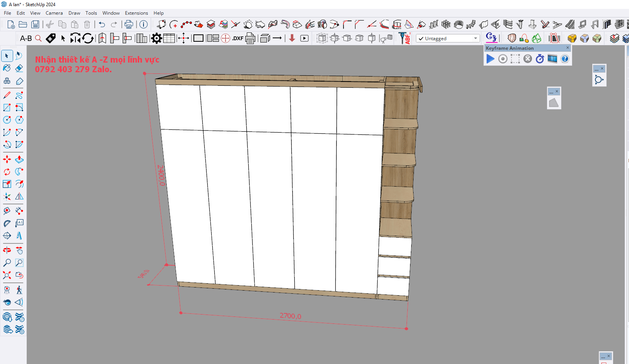629x364 pixels.
Task: Click the DXF export icon
Action: pyautogui.click(x=238, y=38)
